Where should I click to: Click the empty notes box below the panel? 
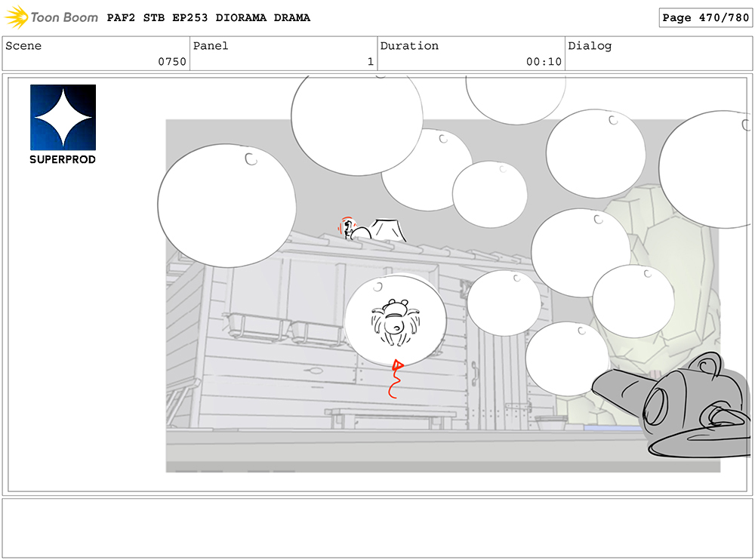[377, 528]
